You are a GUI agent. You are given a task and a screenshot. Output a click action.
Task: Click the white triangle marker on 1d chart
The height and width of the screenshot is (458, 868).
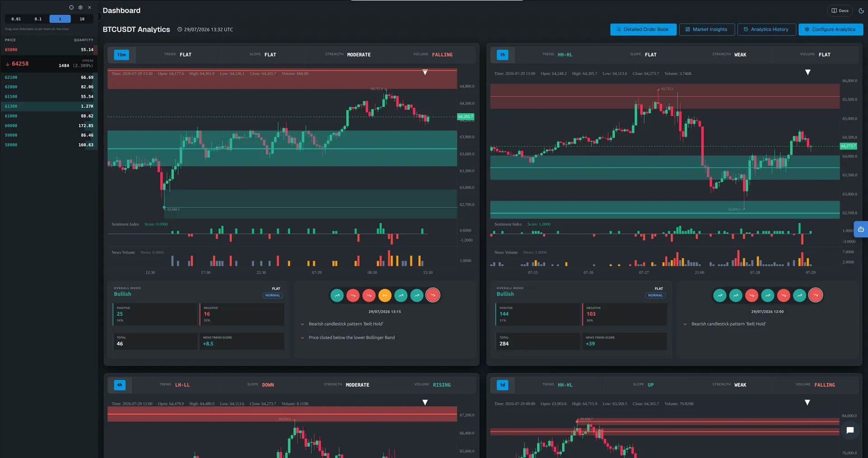pyautogui.click(x=807, y=402)
